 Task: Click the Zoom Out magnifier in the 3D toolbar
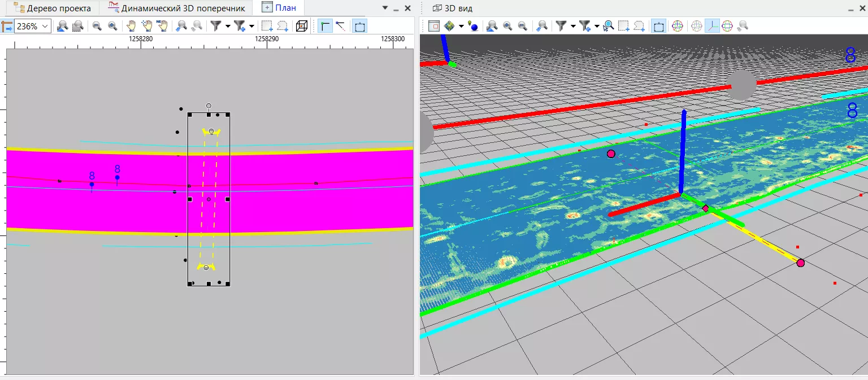(x=523, y=26)
